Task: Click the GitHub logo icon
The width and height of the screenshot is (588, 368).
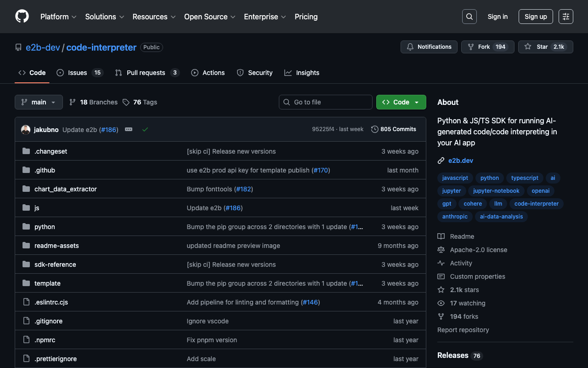Action: point(22,17)
